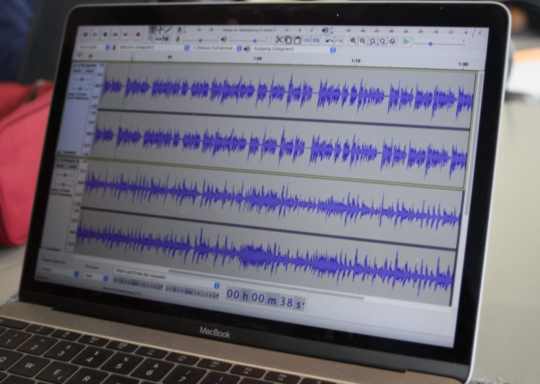Image resolution: width=540 pixels, height=384 pixels.
Task: Click the recording meter microphone icon
Action: (x=179, y=30)
